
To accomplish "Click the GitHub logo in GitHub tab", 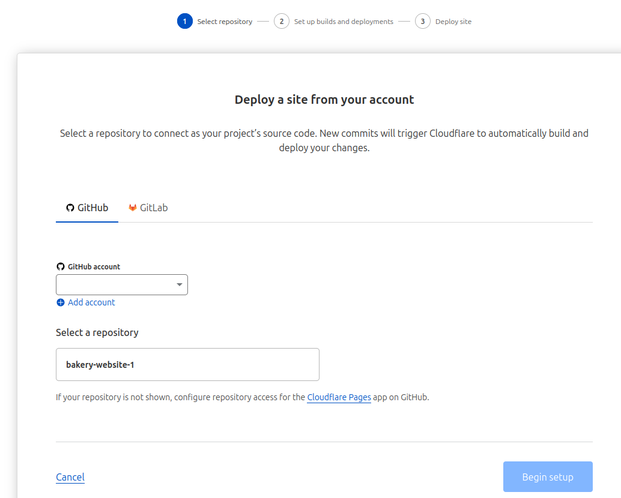I will tap(70, 208).
